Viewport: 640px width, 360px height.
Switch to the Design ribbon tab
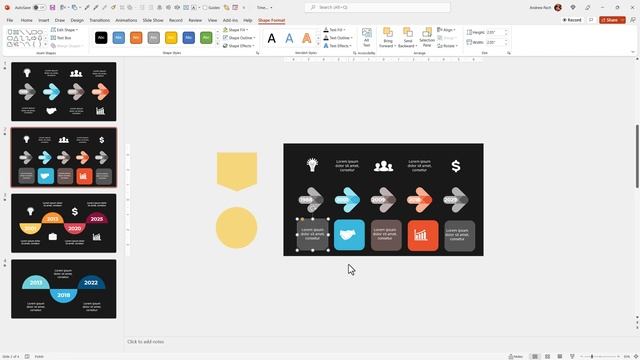77,20
